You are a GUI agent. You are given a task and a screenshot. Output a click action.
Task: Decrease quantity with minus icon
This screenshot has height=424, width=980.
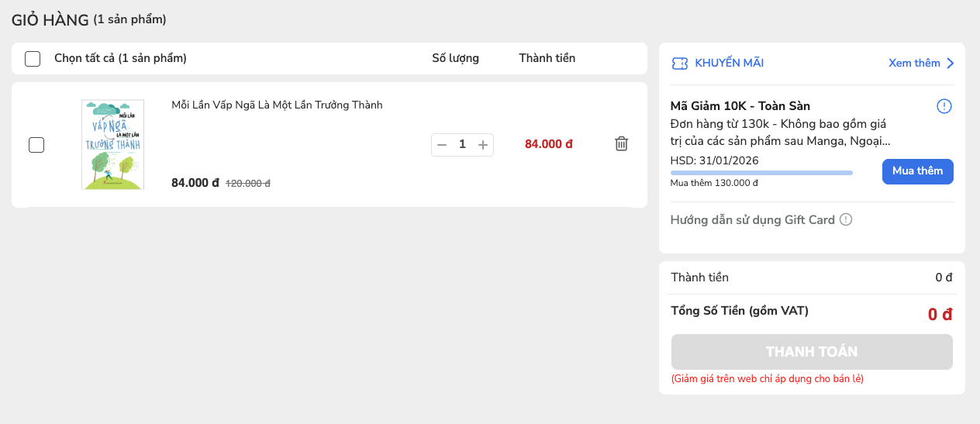442,144
